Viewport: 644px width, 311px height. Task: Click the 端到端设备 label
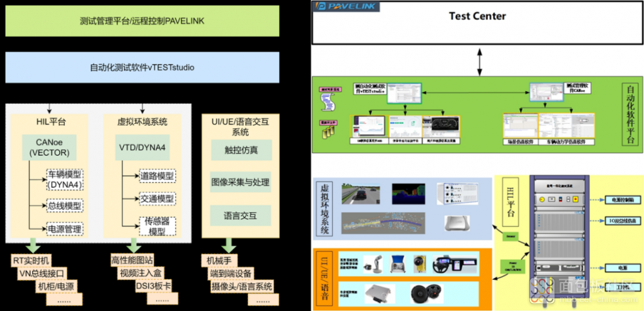[x=232, y=273]
